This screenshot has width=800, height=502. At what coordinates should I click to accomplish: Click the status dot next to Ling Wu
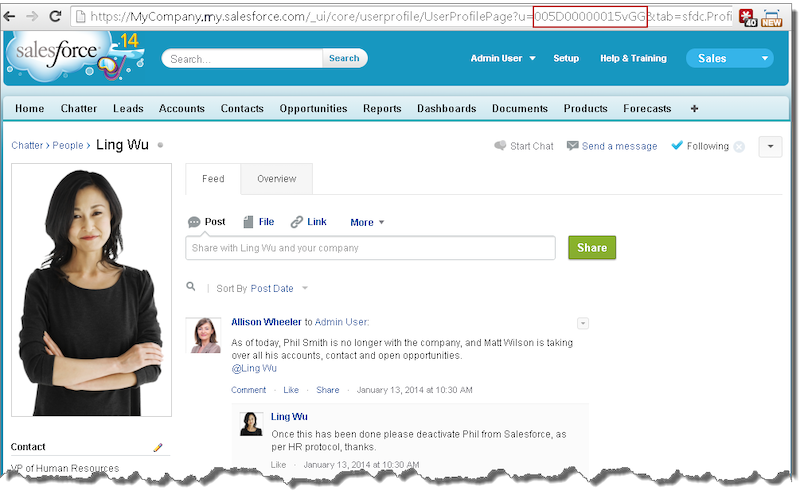pyautogui.click(x=160, y=145)
